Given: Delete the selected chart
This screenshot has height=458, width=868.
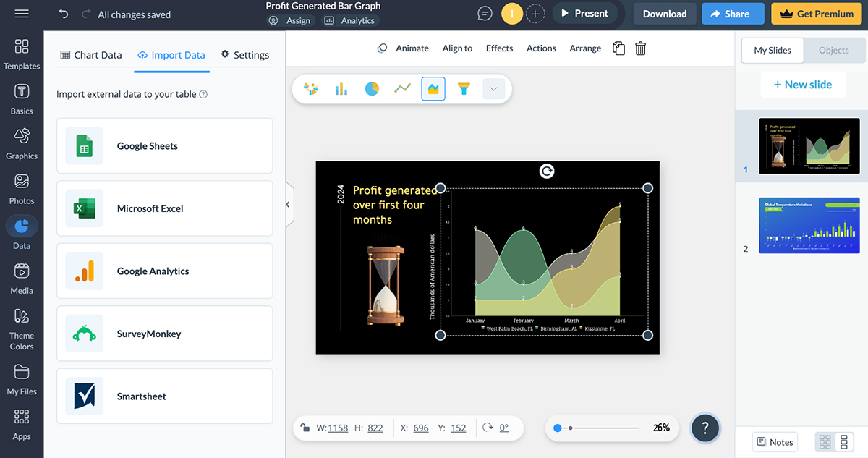Looking at the screenshot, I should [x=640, y=48].
